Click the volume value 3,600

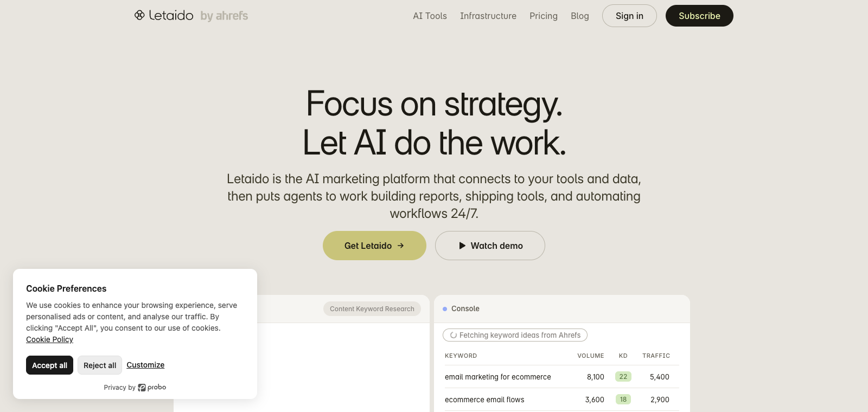coord(595,400)
